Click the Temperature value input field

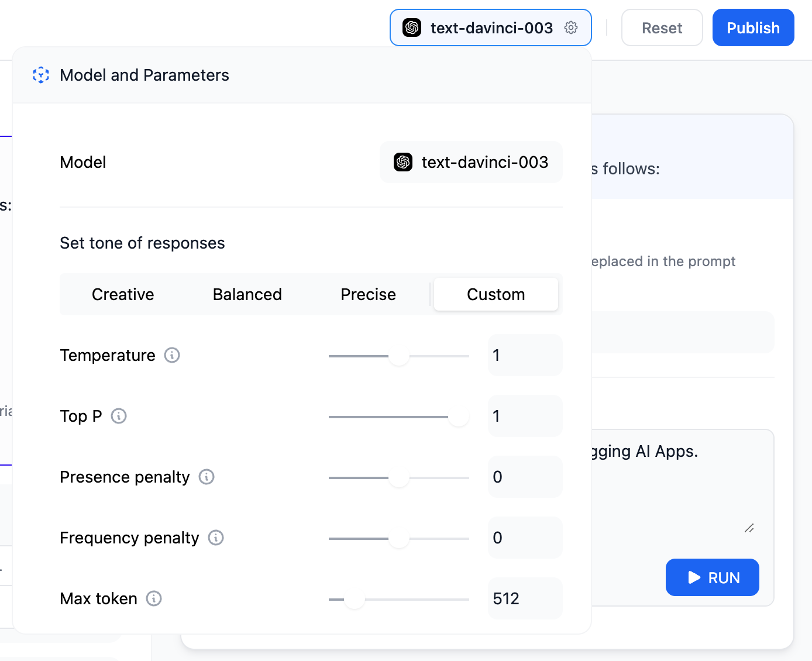tap(525, 355)
